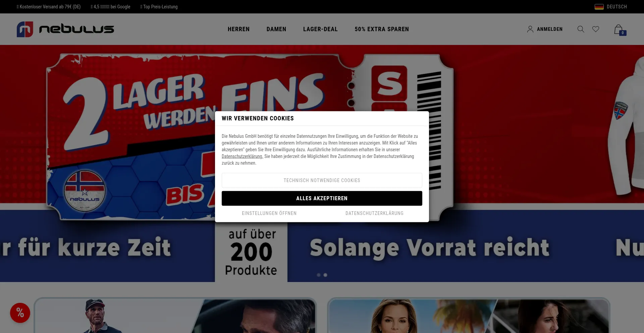Click the underlined Datenschutzerklärung link in text
644x333 pixels.
[242, 156]
